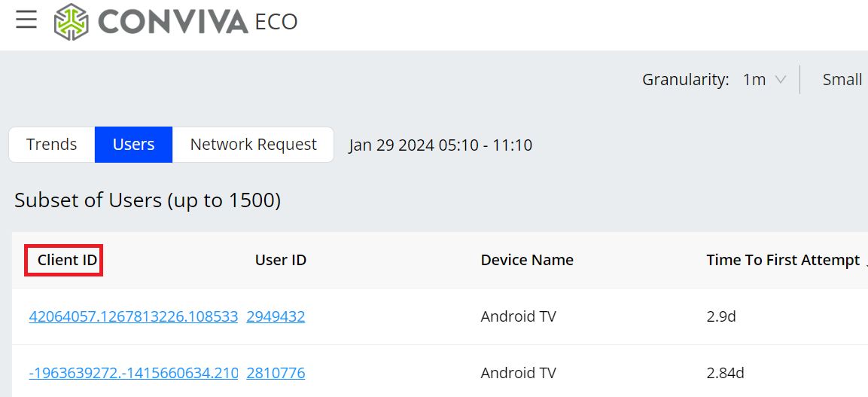Open user ID 2810776 link
Viewport: 868px width, 397px height.
pos(276,373)
